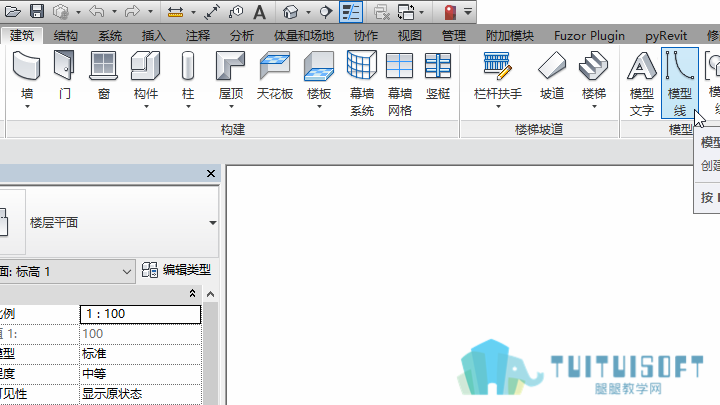Open the 标高 1 view instance dropdown

pyautogui.click(x=127, y=272)
